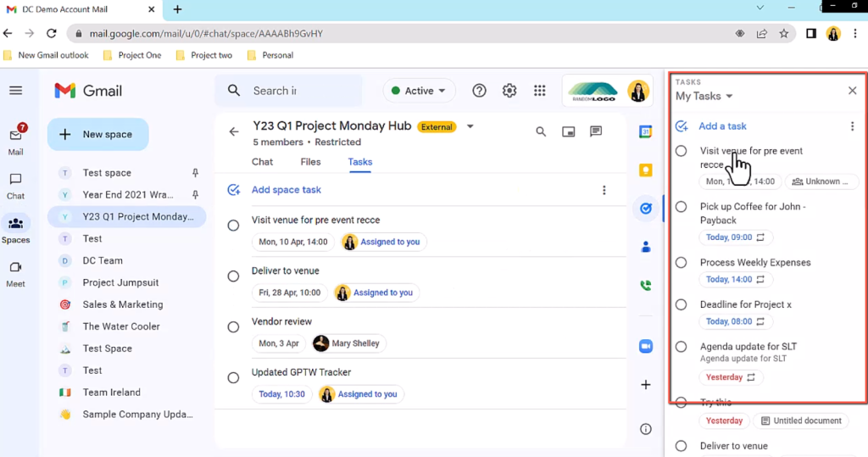Complete Agenda update for SLT task
This screenshot has width=868, height=457.
pos(681,347)
